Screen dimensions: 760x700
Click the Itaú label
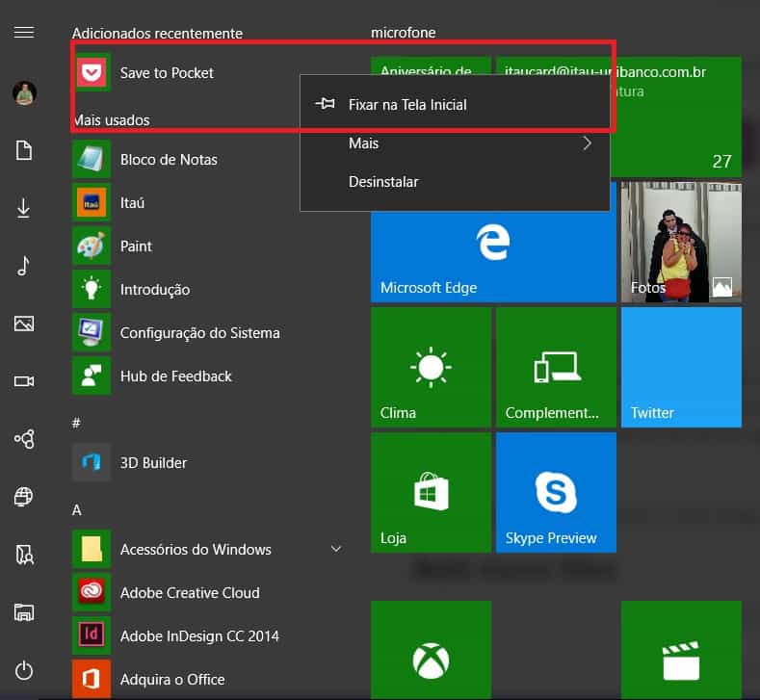click(132, 202)
